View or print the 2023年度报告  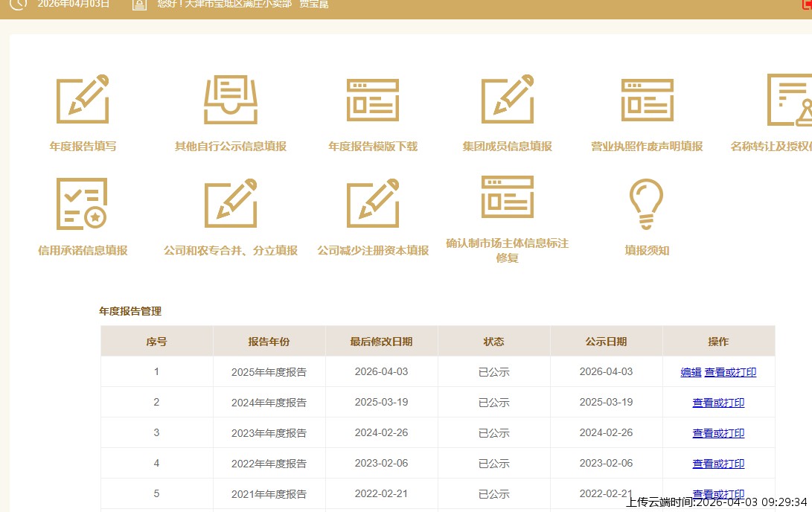(718, 433)
